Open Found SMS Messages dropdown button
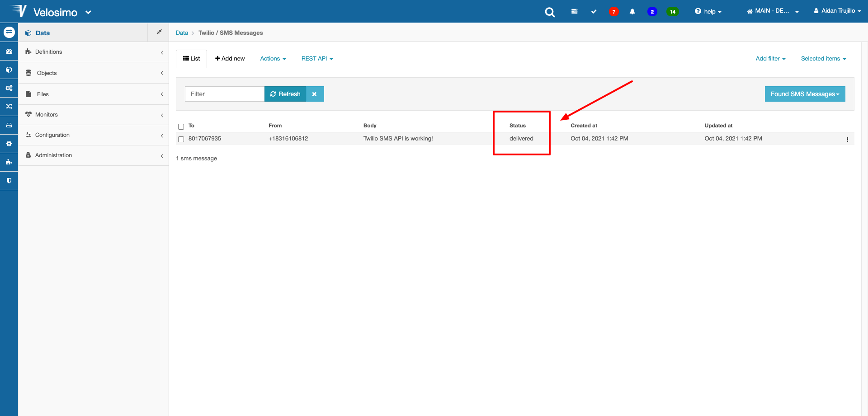868x416 pixels. pyautogui.click(x=805, y=94)
